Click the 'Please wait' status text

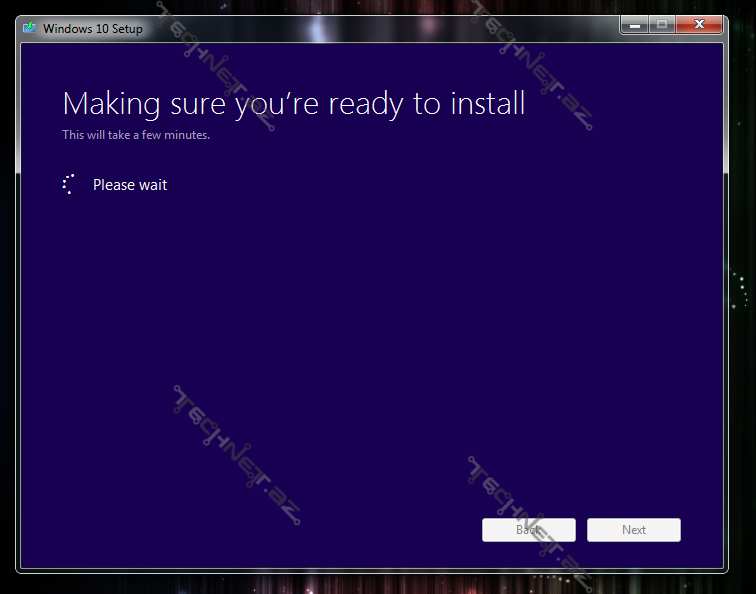[130, 185]
